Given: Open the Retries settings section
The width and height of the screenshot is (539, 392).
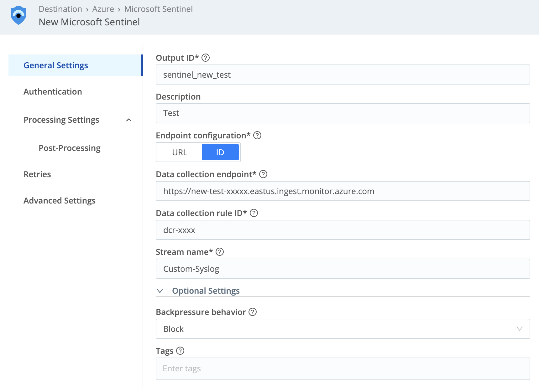Looking at the screenshot, I should coord(37,174).
